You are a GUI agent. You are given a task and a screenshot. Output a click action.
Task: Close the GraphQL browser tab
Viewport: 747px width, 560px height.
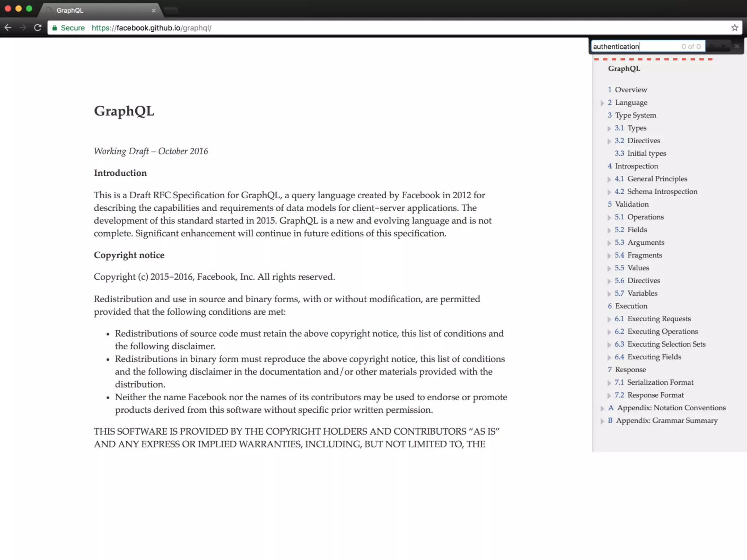154,11
